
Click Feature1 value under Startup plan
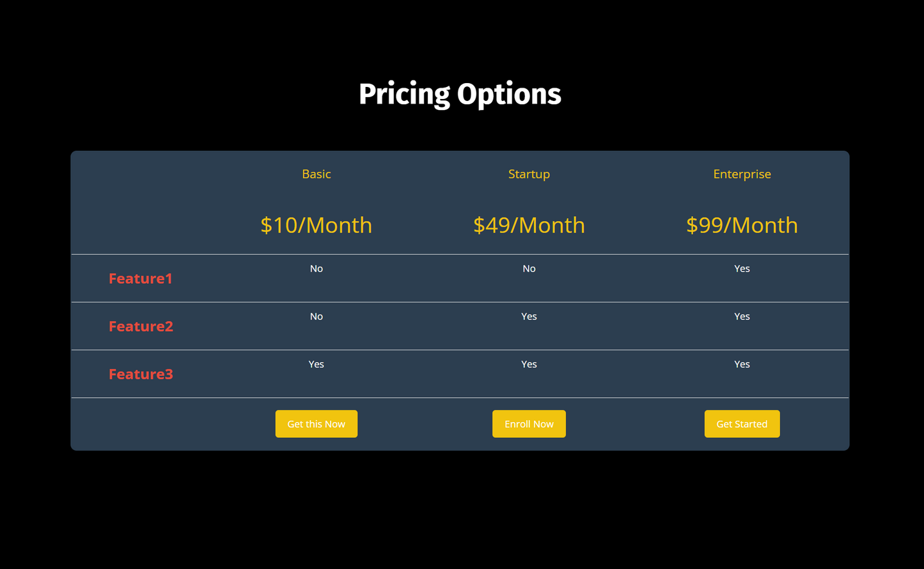click(529, 269)
